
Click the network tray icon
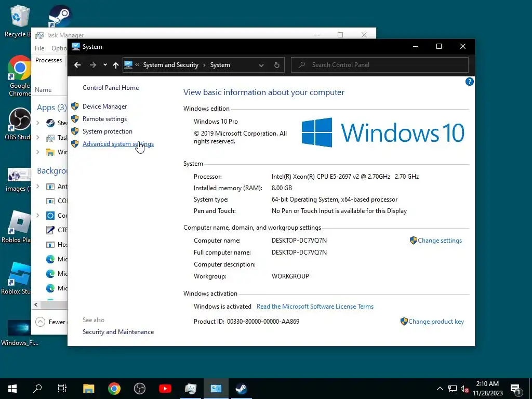coord(453,389)
